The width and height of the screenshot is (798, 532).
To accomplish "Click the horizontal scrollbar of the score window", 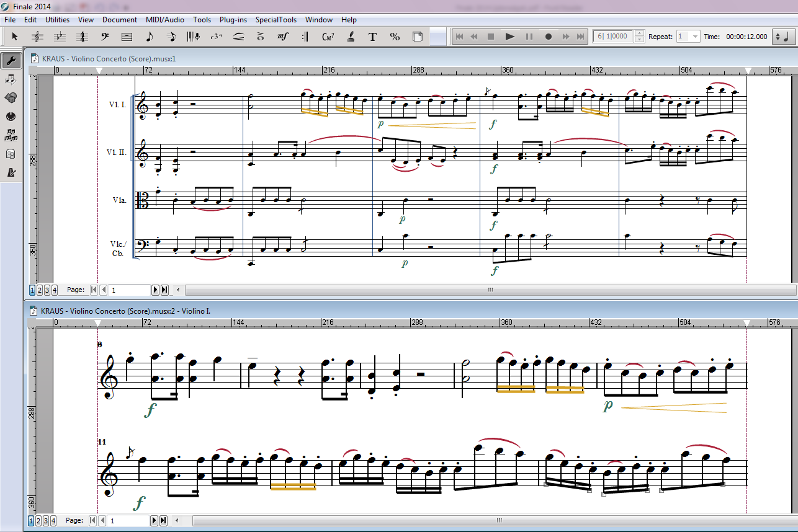I will (490, 290).
